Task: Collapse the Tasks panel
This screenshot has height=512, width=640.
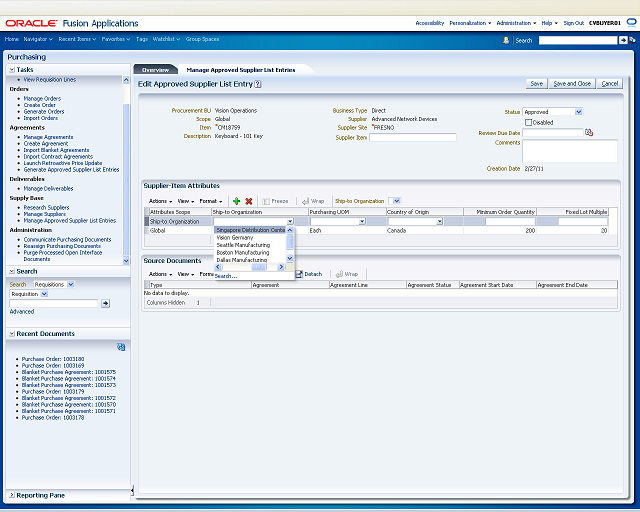Action: pos(12,70)
